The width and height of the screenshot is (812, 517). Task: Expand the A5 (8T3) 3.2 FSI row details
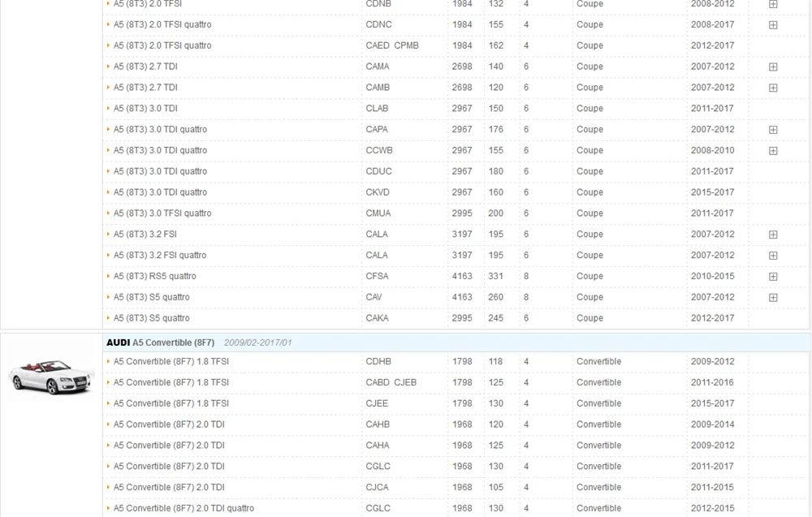[x=773, y=235]
